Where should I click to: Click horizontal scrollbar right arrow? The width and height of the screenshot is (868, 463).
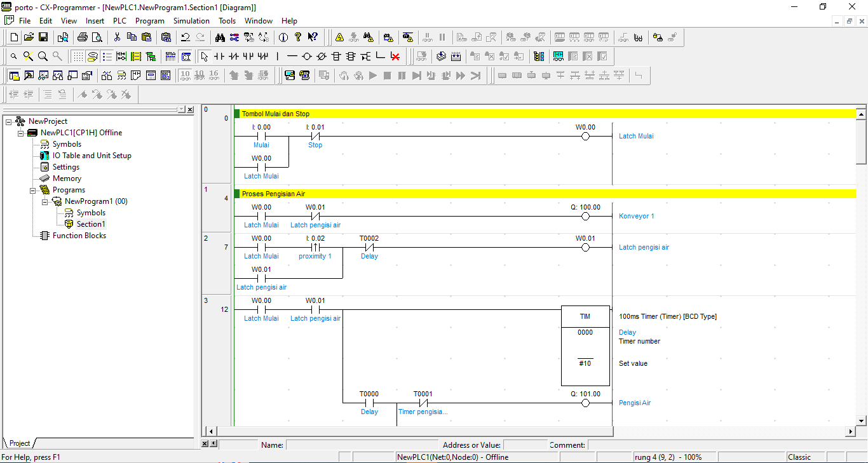[851, 431]
